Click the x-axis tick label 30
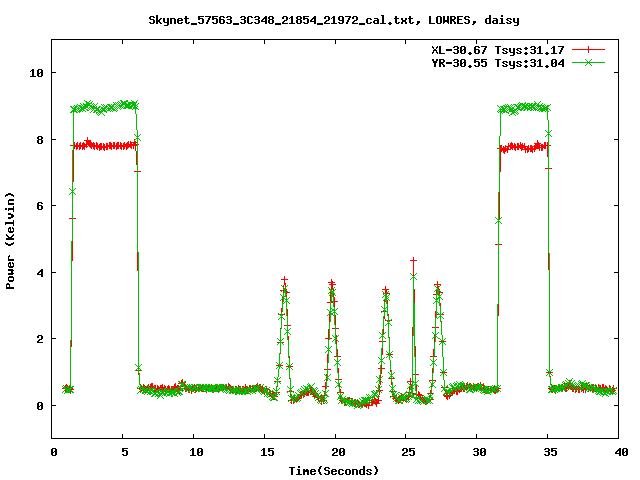 (479, 452)
